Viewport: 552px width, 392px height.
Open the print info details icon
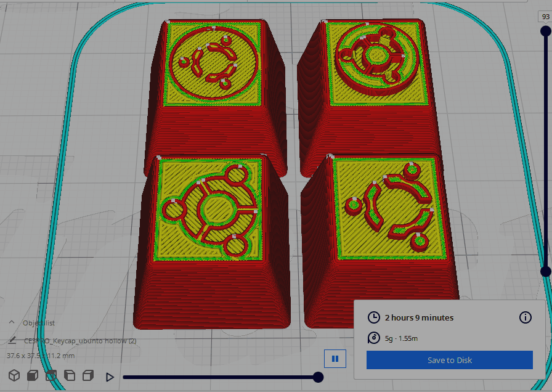pos(525,317)
